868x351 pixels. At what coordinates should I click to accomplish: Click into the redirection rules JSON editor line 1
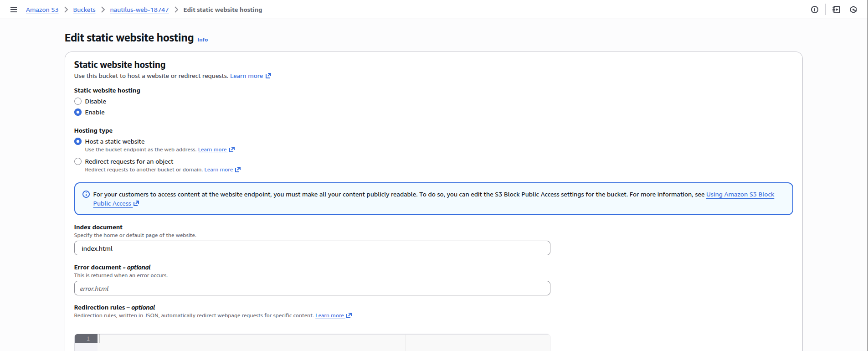[x=324, y=339]
